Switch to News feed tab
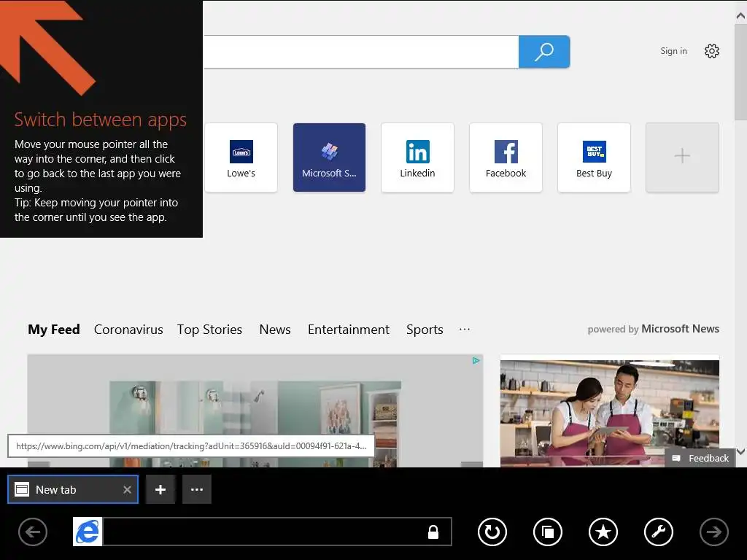This screenshot has width=747, height=560. [275, 330]
